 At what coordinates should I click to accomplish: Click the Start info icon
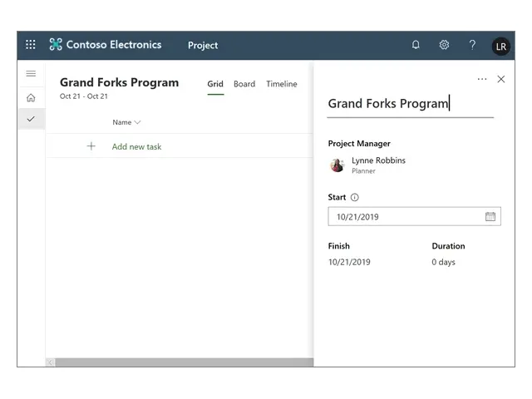pos(355,198)
